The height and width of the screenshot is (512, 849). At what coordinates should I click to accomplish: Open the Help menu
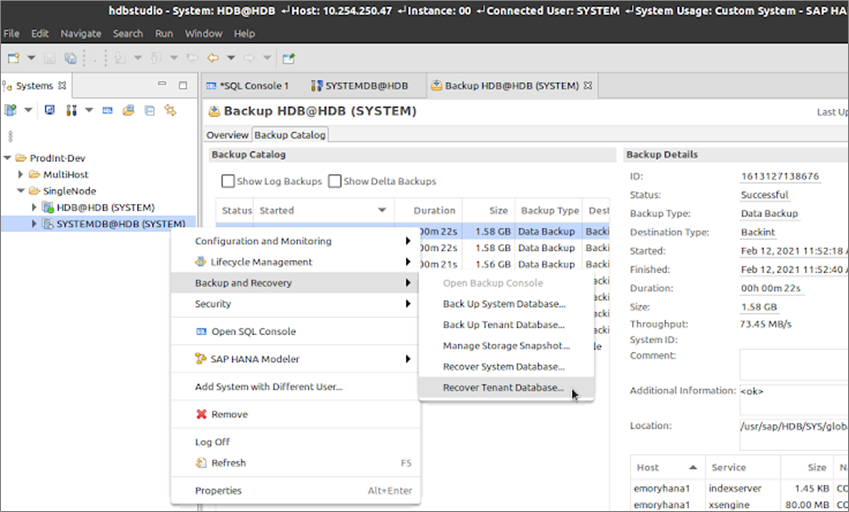(244, 34)
